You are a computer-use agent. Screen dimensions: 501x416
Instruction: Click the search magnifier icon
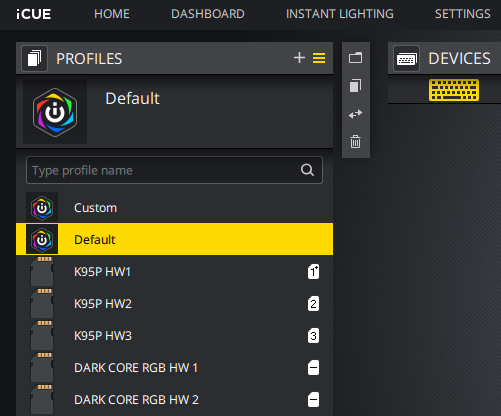click(x=307, y=170)
